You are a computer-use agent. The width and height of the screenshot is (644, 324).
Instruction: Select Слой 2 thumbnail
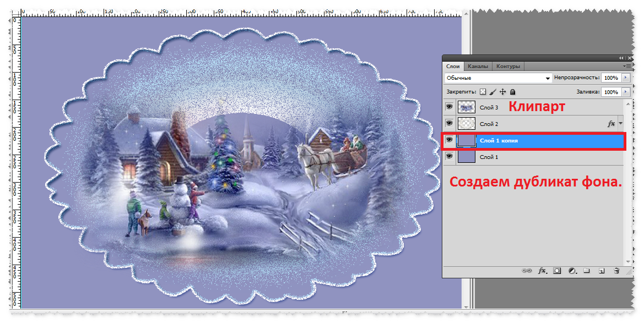point(466,123)
